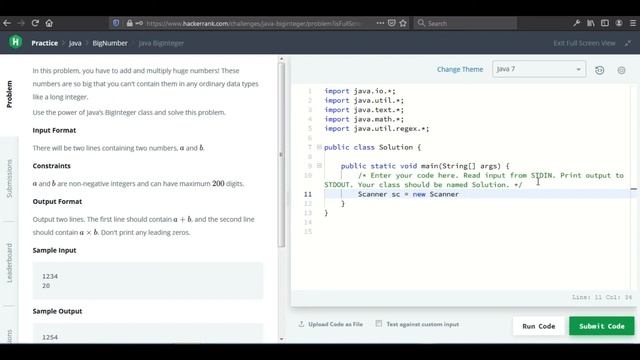Click the problem panel vertical scrollbar
The width and height of the screenshot is (640, 360).
tap(281, 155)
